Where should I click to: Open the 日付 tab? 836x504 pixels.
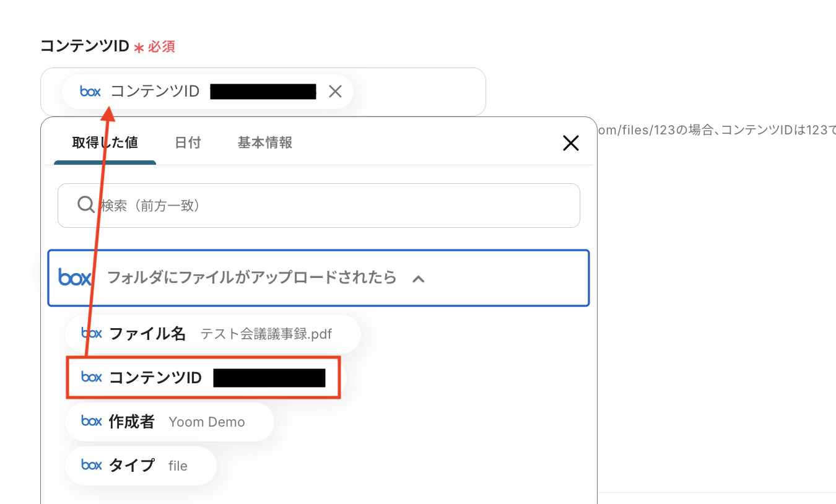click(188, 143)
